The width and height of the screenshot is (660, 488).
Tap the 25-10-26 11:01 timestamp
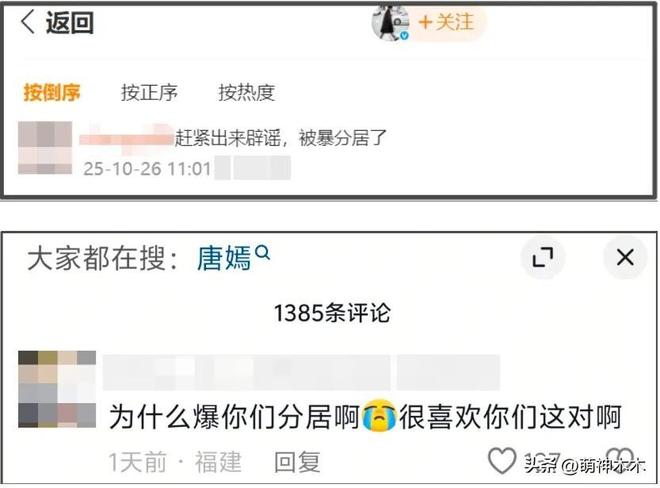point(147,169)
